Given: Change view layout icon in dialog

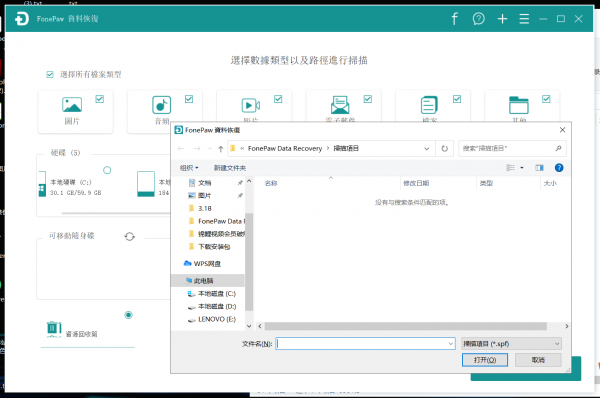Looking at the screenshot, I should pyautogui.click(x=510, y=168).
